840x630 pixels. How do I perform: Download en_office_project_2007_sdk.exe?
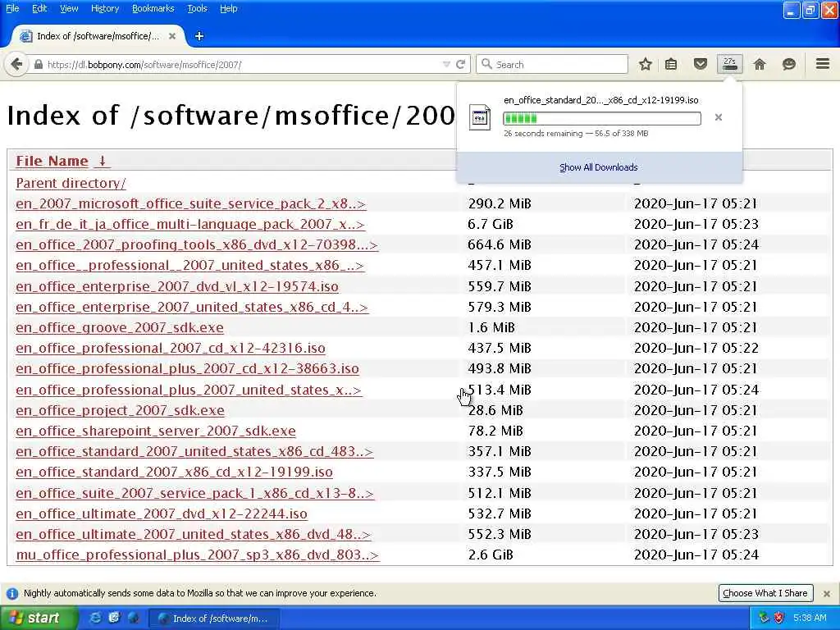(x=120, y=410)
